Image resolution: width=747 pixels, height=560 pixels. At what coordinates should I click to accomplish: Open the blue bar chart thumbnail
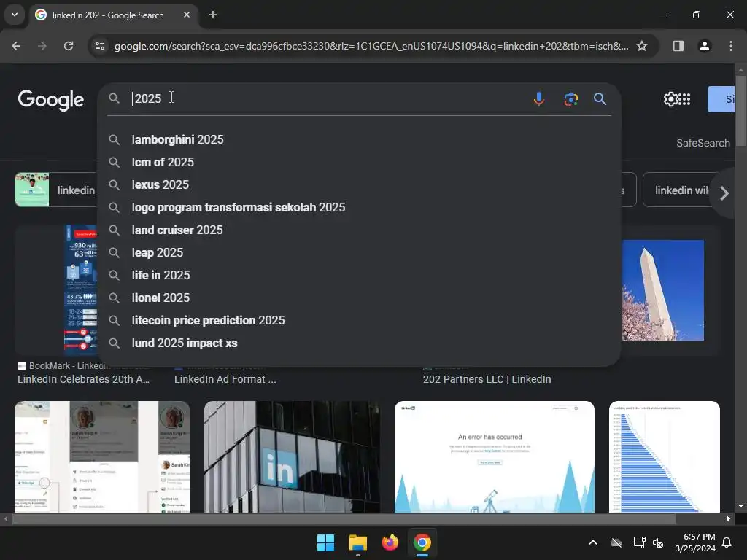[664, 456]
